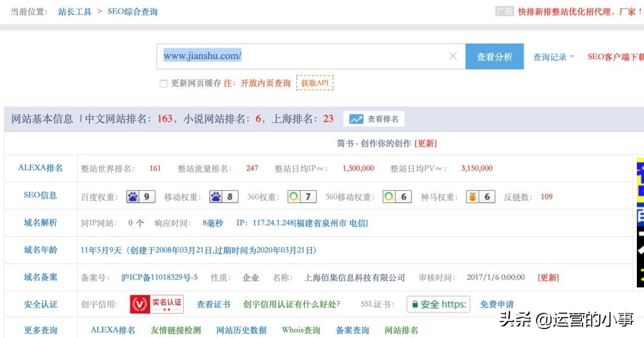Click the 360 mobile weight icon showing 6
644x338 pixels.
[x=397, y=197]
